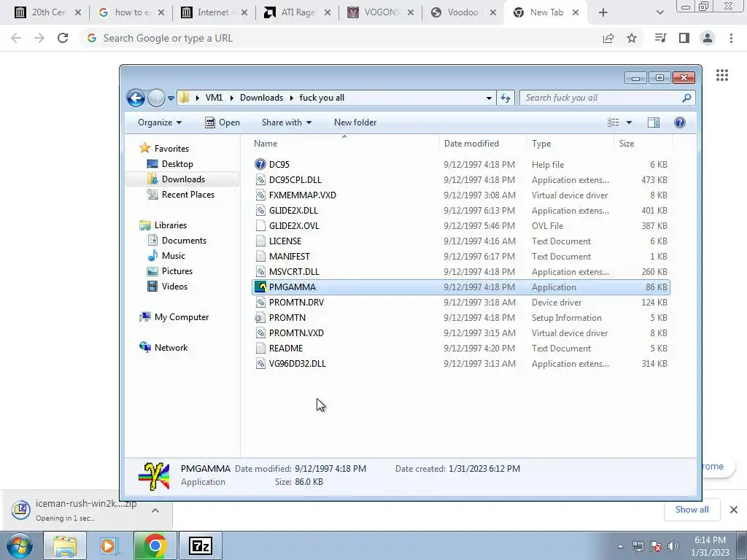Switch to the 'how to' Google tab
747x560 pixels.
click(x=130, y=12)
